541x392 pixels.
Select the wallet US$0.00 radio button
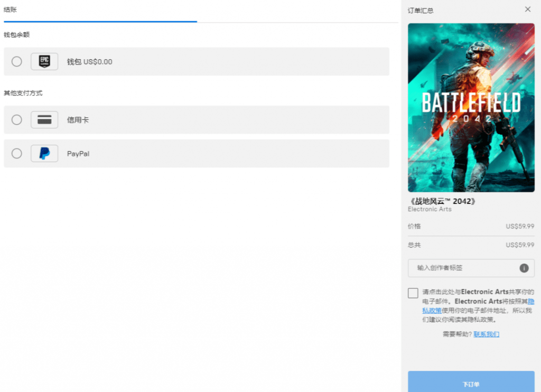point(16,61)
